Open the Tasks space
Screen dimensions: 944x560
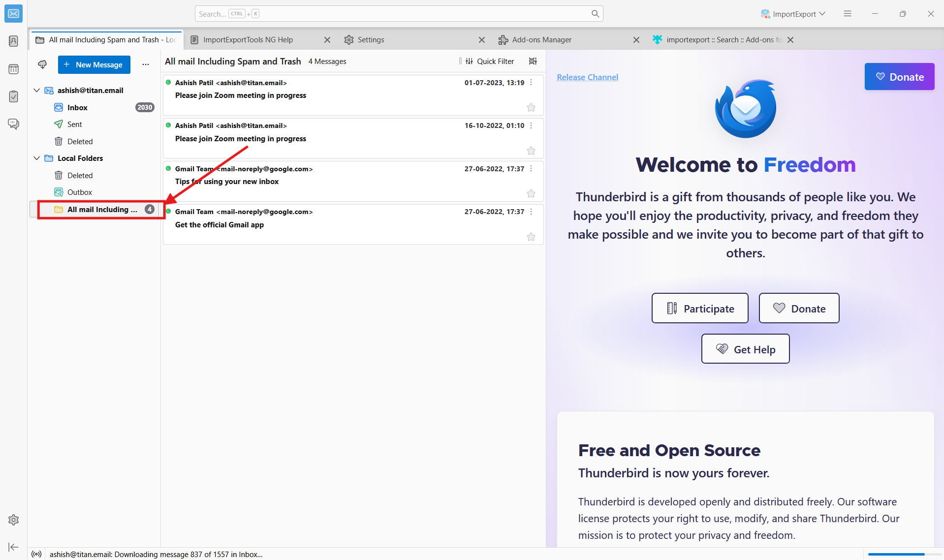pyautogui.click(x=13, y=96)
